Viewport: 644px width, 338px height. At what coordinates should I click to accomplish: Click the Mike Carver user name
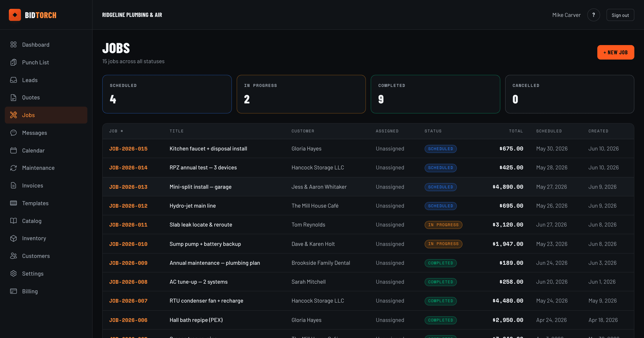click(x=566, y=15)
